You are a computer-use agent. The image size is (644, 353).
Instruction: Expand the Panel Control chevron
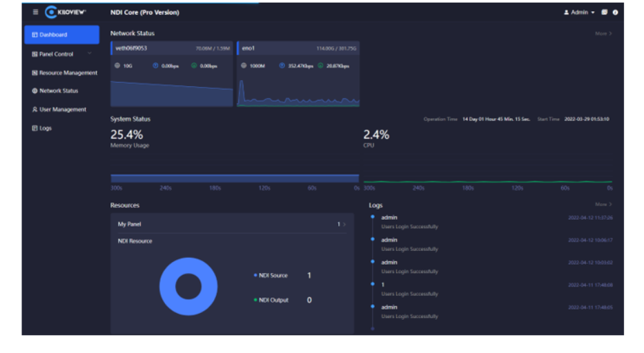tap(90, 53)
